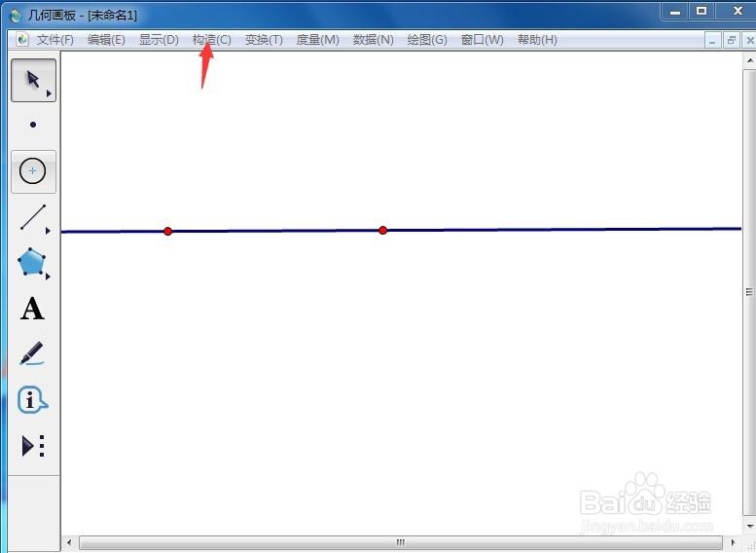
Task: Click the horizontal scrollbar left arrow
Action: [69, 542]
